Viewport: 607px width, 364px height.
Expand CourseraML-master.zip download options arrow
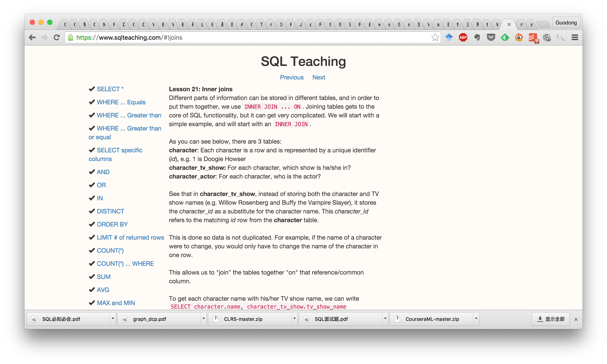tap(476, 319)
